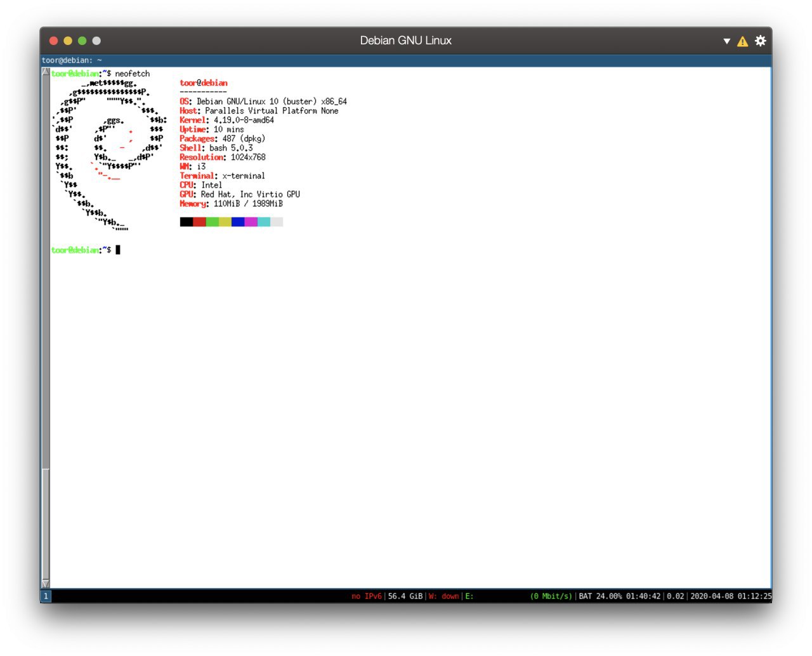Click the black neofetch color block
Viewport: 812px width, 656px height.
[187, 222]
